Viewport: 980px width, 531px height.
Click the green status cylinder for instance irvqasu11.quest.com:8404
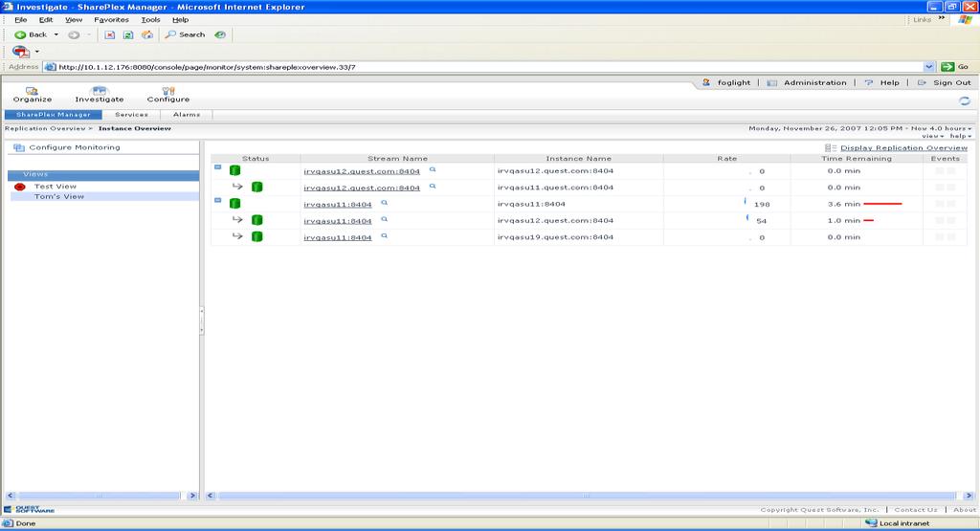[x=256, y=187]
